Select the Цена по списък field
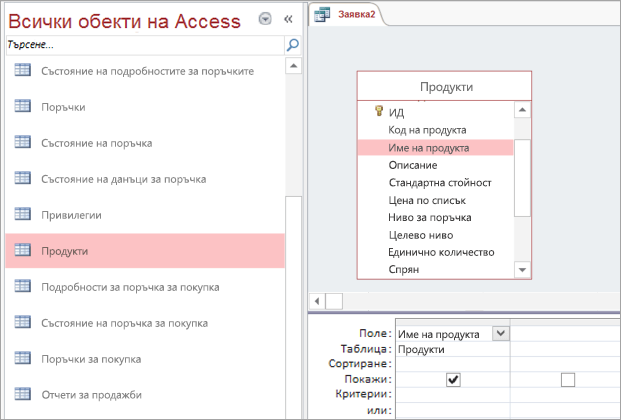Viewport: 621px width, 420px height. [x=436, y=200]
